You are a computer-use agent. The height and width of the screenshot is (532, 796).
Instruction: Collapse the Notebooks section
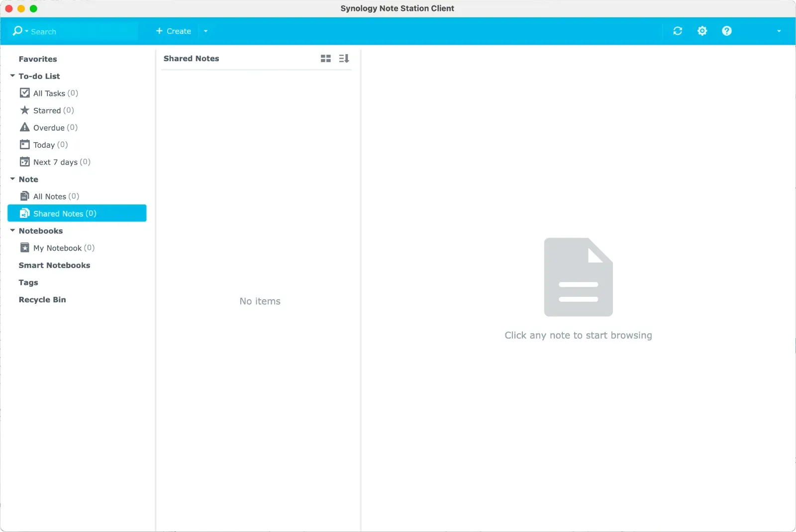[12, 231]
